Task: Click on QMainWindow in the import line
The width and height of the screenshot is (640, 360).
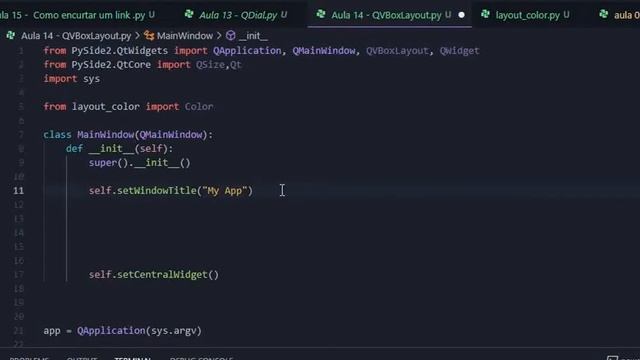Action: coord(324,51)
